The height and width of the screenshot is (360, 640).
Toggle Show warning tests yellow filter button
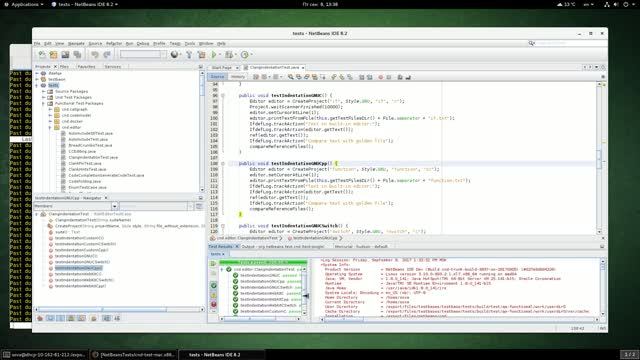213,295
